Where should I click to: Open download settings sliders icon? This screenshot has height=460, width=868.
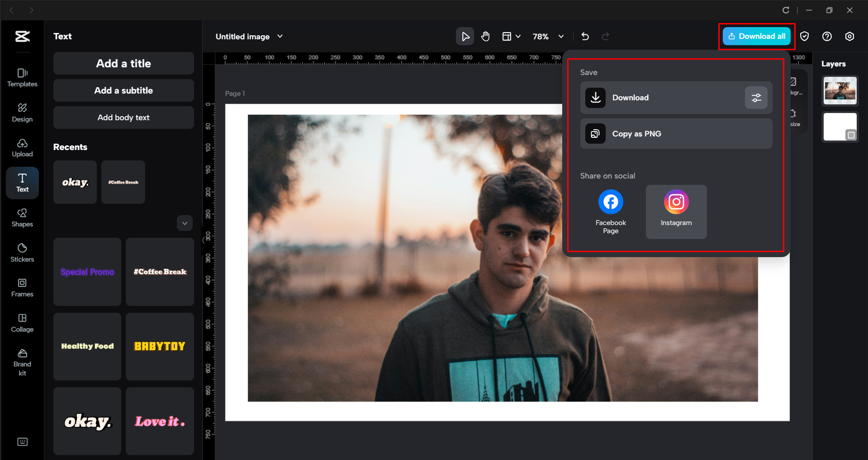pyautogui.click(x=756, y=98)
